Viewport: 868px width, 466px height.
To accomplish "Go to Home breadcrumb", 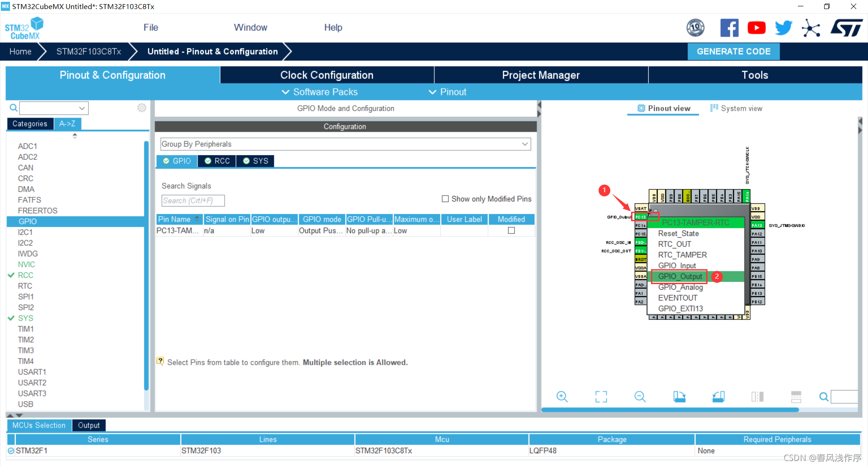I will (x=20, y=52).
